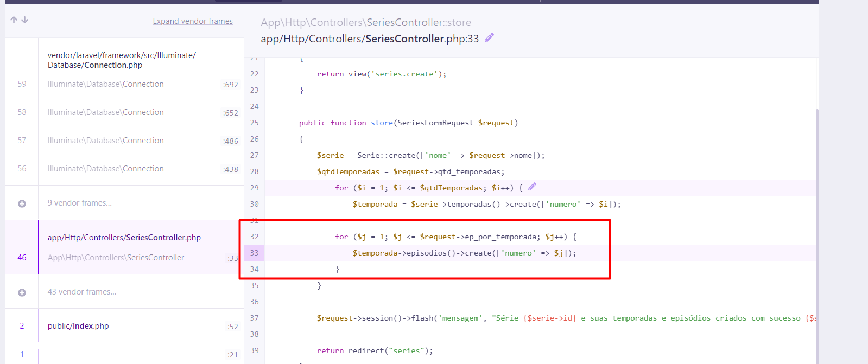Image resolution: width=868 pixels, height=364 pixels.
Task: Go to the previous frame with up arrow
Action: [x=14, y=20]
